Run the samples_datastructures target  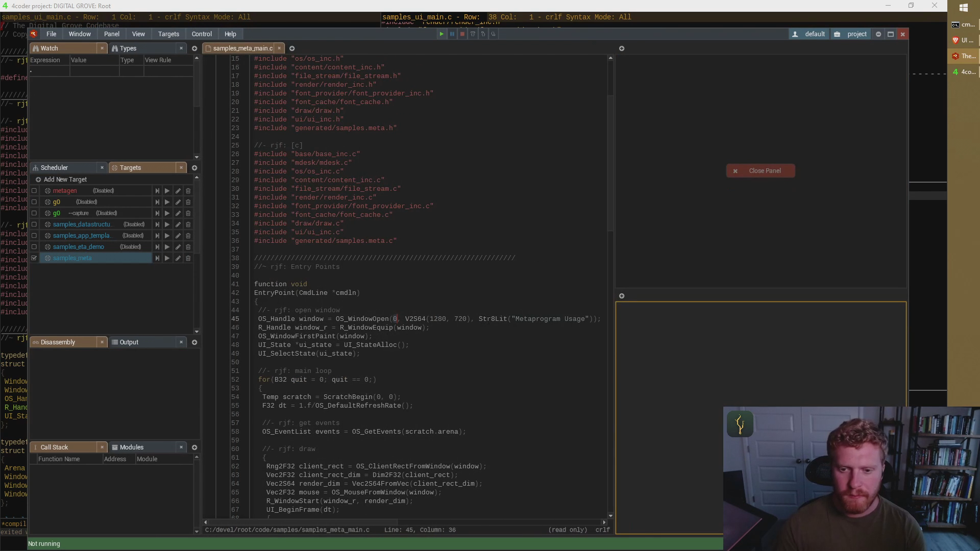coord(167,224)
